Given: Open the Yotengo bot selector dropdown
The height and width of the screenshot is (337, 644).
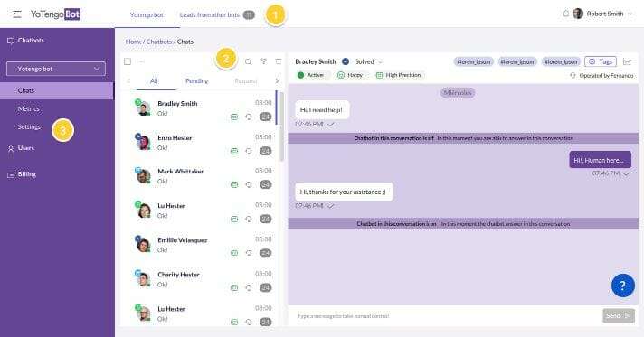Looking at the screenshot, I should click(x=56, y=69).
